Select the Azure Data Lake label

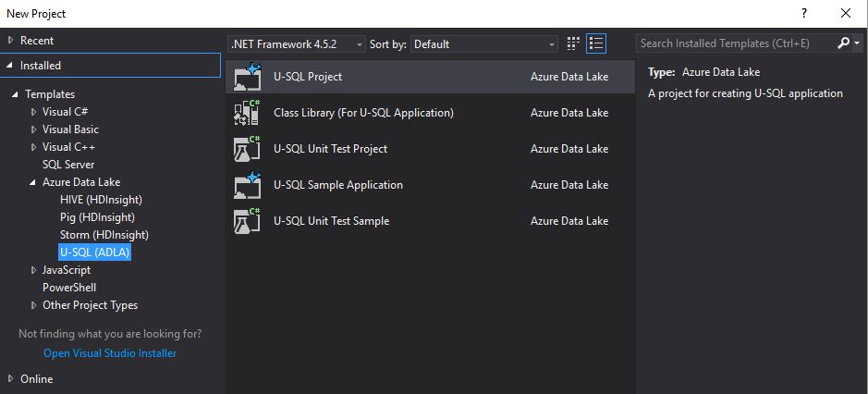click(x=81, y=182)
